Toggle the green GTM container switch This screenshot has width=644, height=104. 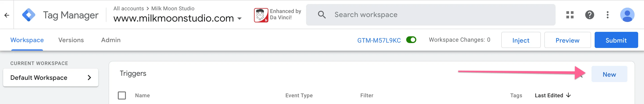411,40
